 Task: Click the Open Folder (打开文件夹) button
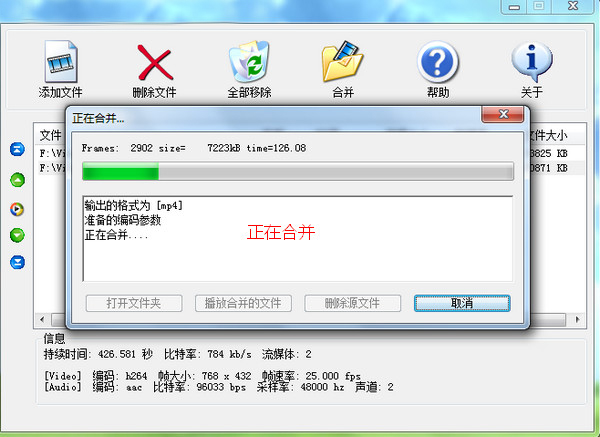pyautogui.click(x=134, y=303)
